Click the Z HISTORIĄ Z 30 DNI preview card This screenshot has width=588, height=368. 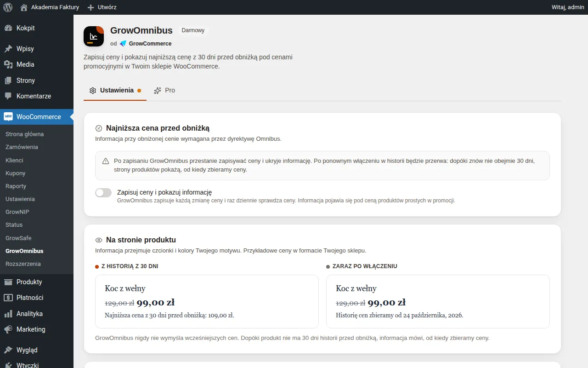pos(207,301)
